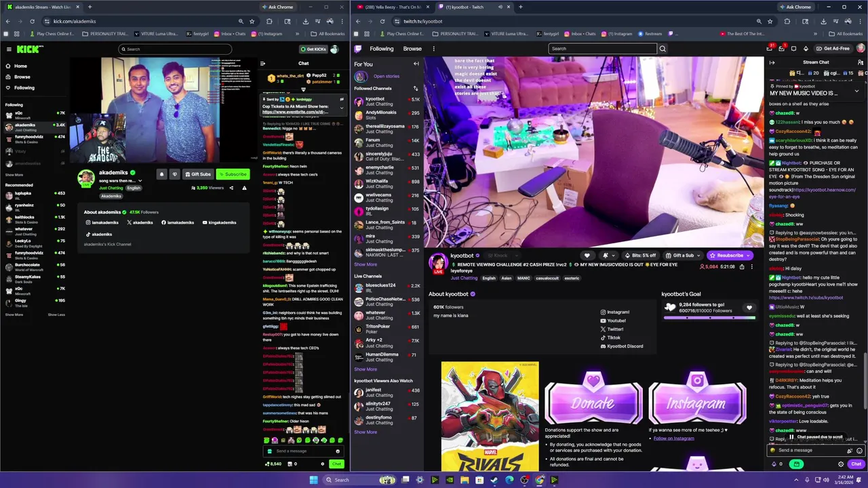Open Following in Kick sidebar
Viewport: 868px width, 488px height.
(24, 87)
